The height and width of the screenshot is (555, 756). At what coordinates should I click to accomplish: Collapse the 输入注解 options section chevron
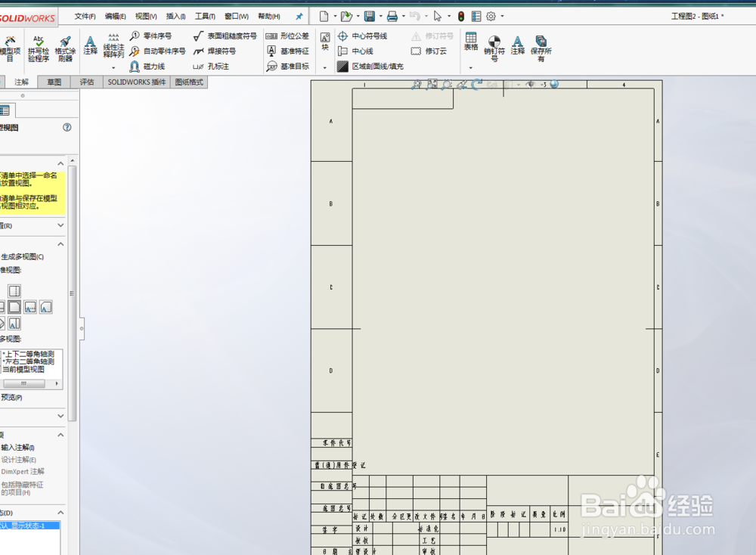(60, 435)
